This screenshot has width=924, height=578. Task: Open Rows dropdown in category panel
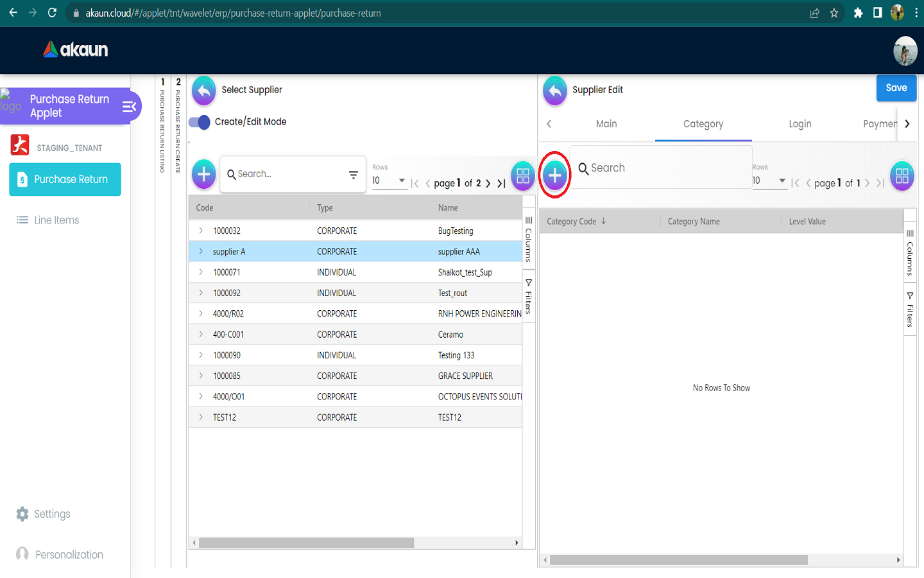[769, 181]
